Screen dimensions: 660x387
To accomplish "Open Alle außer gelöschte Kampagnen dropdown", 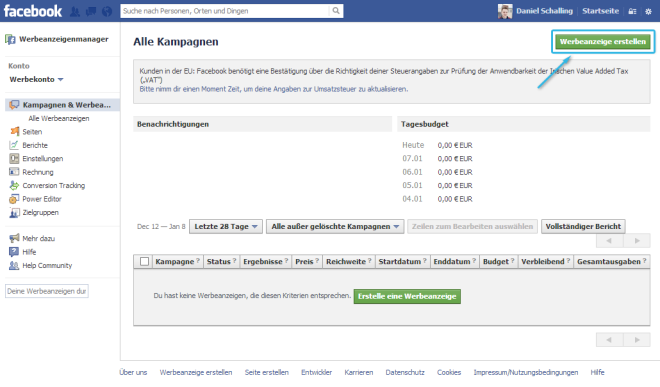I will click(x=335, y=227).
